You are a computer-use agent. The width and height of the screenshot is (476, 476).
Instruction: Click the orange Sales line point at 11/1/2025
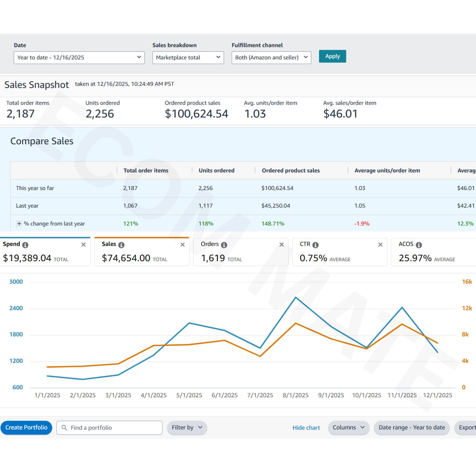402,324
